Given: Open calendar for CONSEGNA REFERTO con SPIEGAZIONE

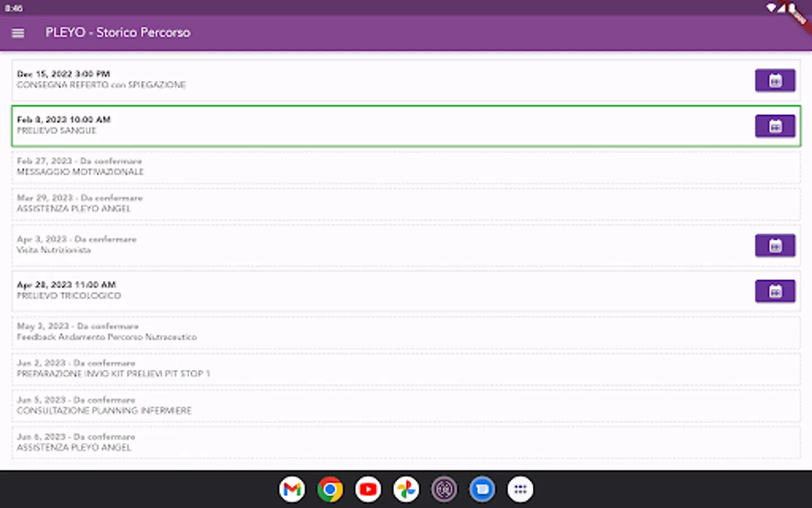Looking at the screenshot, I should point(775,81).
